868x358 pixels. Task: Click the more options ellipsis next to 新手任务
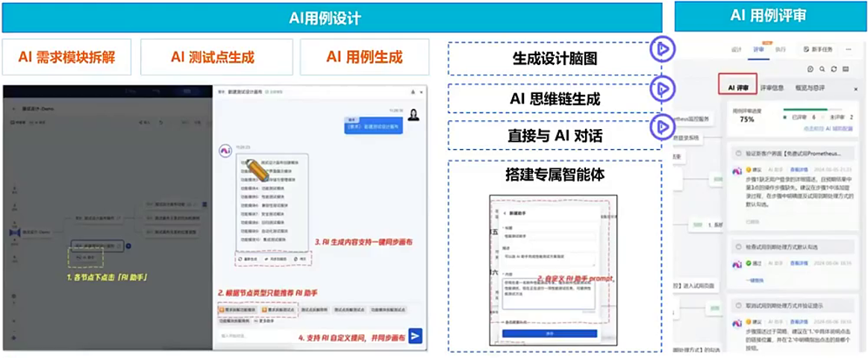pyautogui.click(x=848, y=49)
